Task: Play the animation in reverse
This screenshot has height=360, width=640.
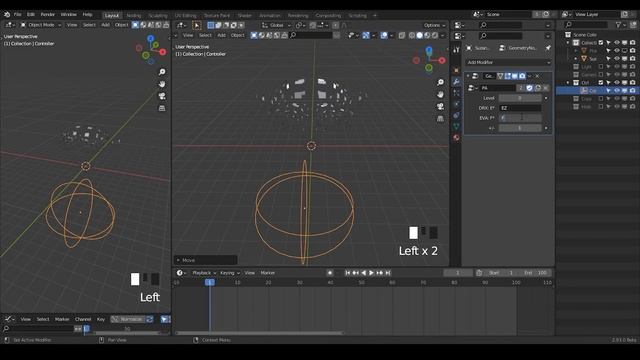Action: (364, 273)
